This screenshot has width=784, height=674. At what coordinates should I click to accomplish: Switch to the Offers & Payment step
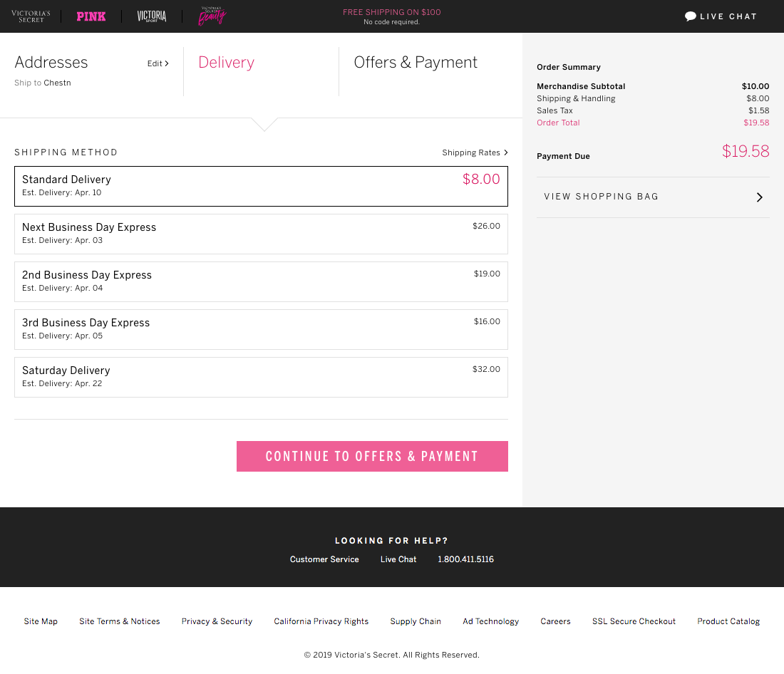[x=416, y=63]
